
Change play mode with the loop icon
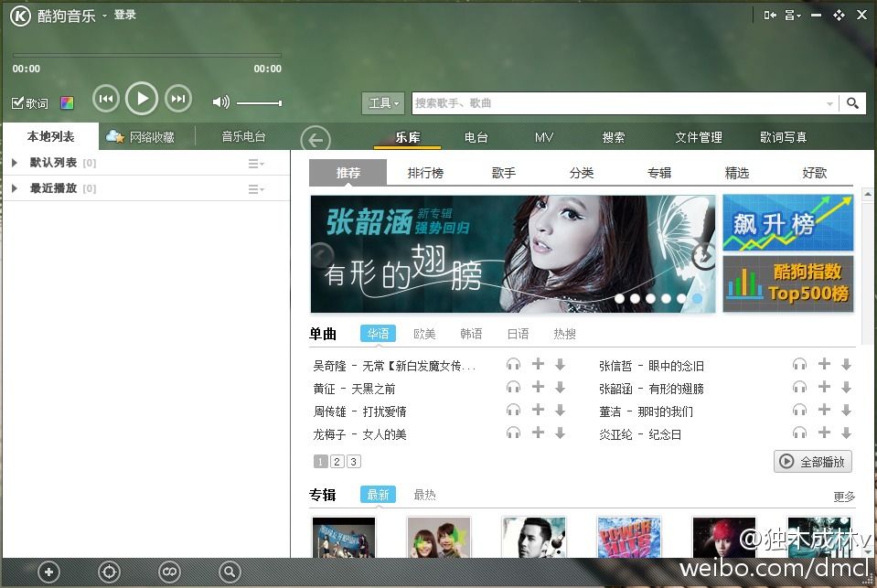[x=169, y=572]
